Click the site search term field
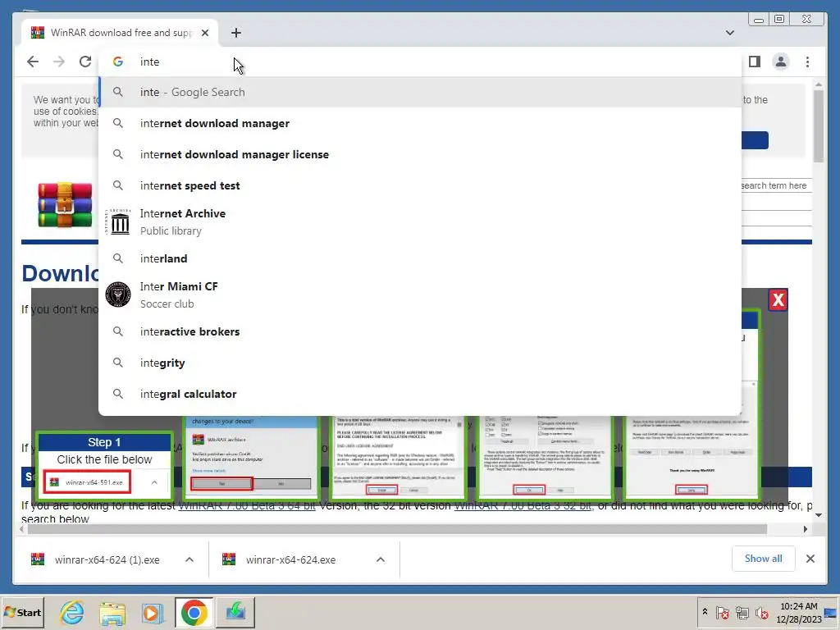The image size is (840, 630). [777, 185]
